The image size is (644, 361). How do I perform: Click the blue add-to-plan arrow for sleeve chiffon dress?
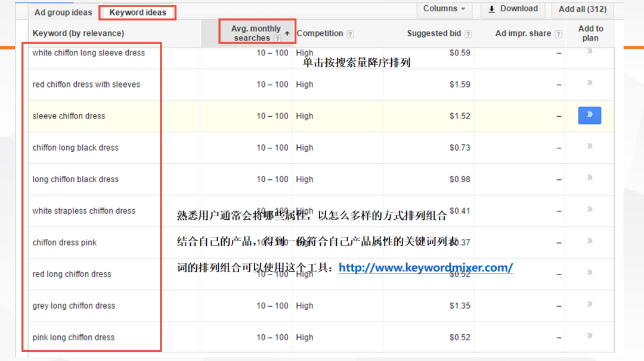pyautogui.click(x=589, y=116)
